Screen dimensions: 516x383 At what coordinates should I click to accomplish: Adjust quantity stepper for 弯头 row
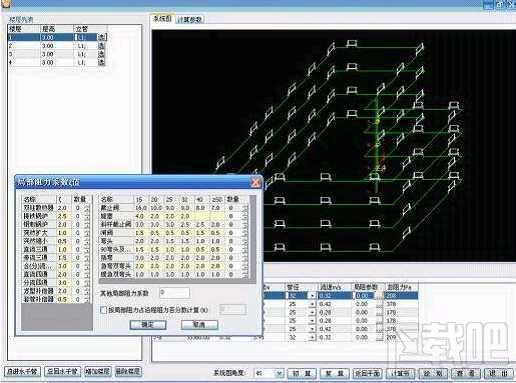[246, 241]
